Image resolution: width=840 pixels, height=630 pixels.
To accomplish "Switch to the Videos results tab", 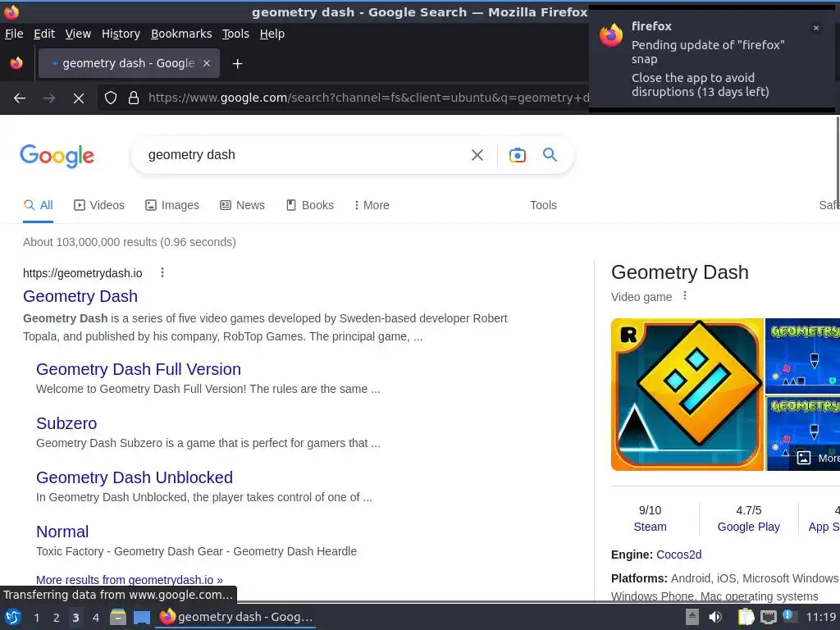I will pos(99,205).
